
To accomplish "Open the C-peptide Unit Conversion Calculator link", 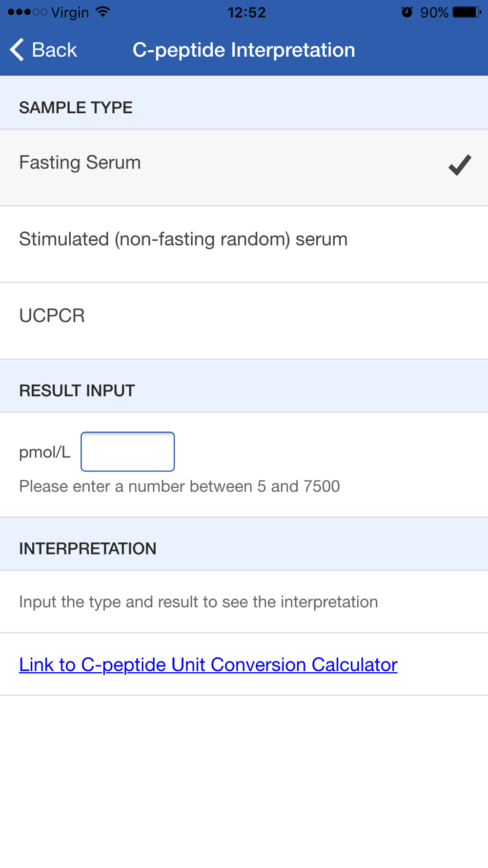I will (208, 664).
